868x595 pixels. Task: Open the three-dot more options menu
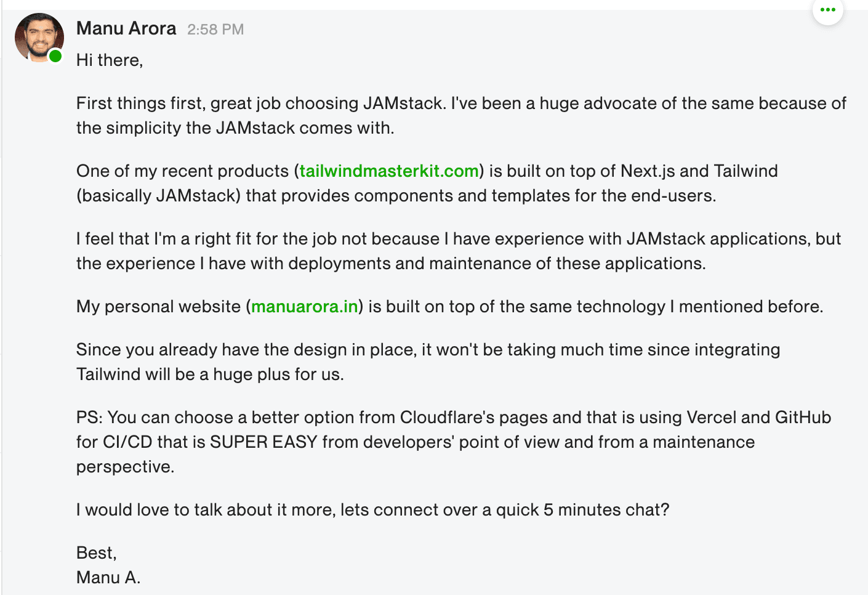[827, 10]
